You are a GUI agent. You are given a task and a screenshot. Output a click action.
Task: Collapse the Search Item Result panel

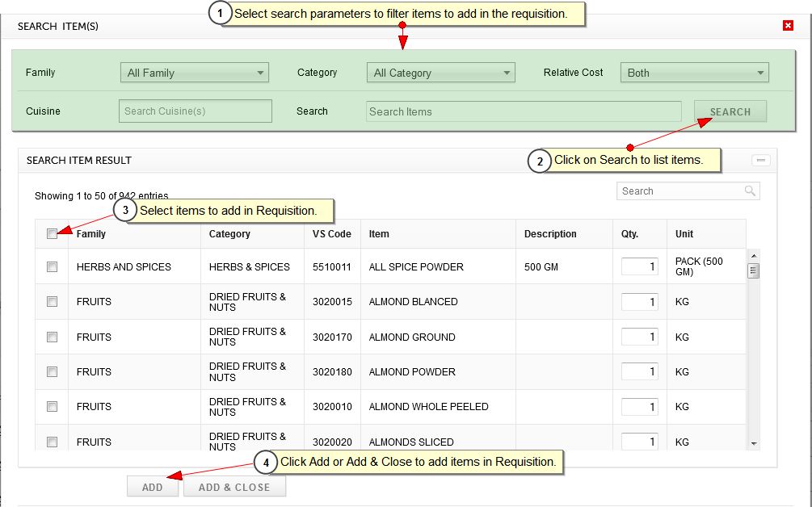[761, 161]
